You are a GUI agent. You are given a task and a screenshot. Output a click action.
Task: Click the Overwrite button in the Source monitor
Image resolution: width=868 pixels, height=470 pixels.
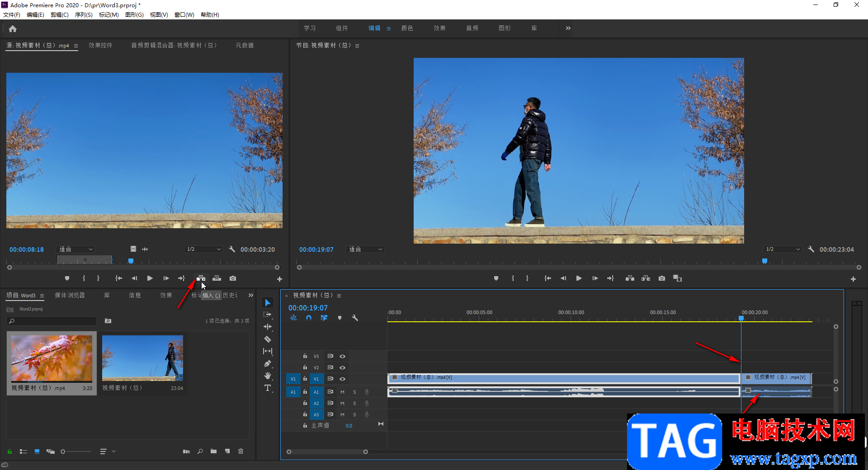[217, 278]
